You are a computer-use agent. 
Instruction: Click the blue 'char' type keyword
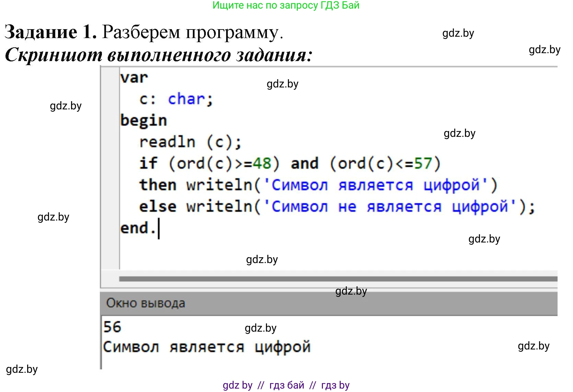click(186, 99)
